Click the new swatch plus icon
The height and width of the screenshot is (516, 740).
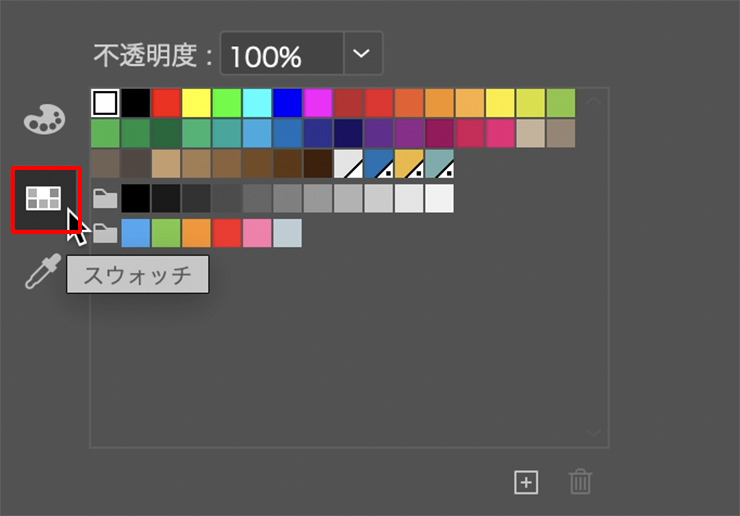point(526,482)
